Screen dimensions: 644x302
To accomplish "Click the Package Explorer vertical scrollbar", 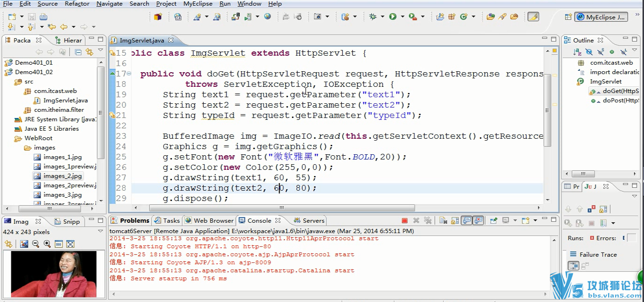I will click(100, 112).
